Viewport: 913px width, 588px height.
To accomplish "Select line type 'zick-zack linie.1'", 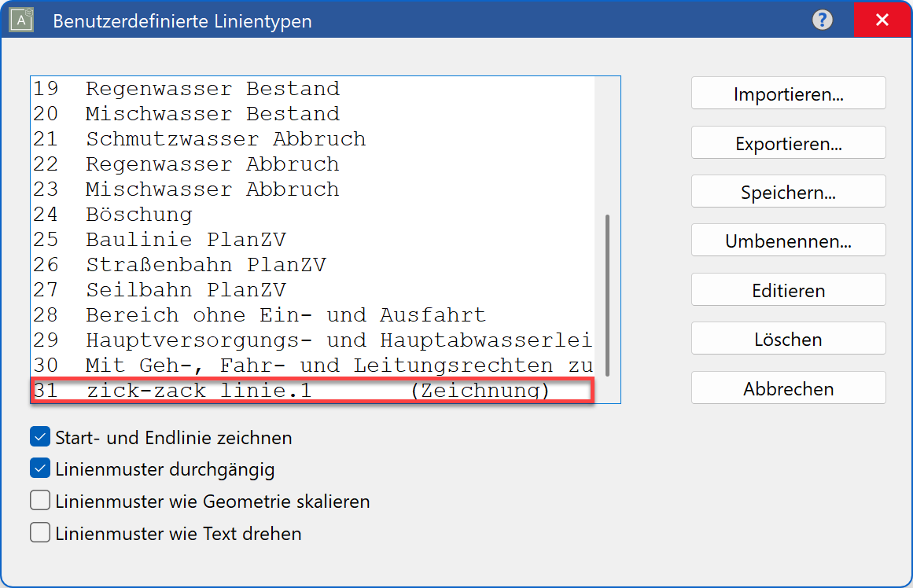I will coord(236,388).
